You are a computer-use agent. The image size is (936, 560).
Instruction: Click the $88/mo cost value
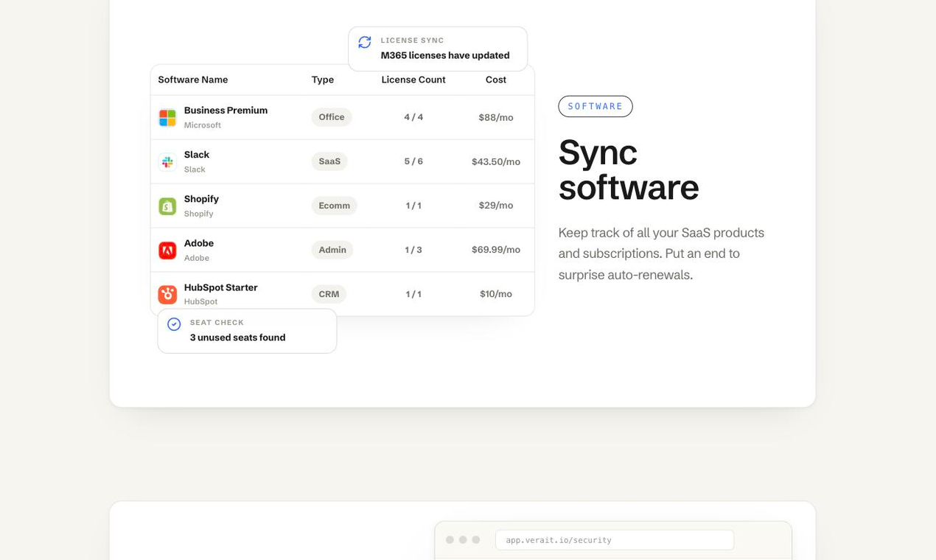(496, 117)
